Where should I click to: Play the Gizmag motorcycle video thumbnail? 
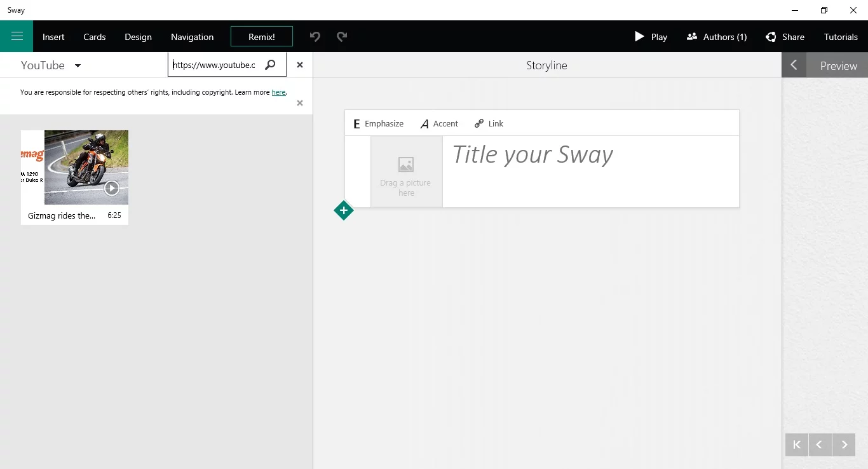click(x=112, y=188)
